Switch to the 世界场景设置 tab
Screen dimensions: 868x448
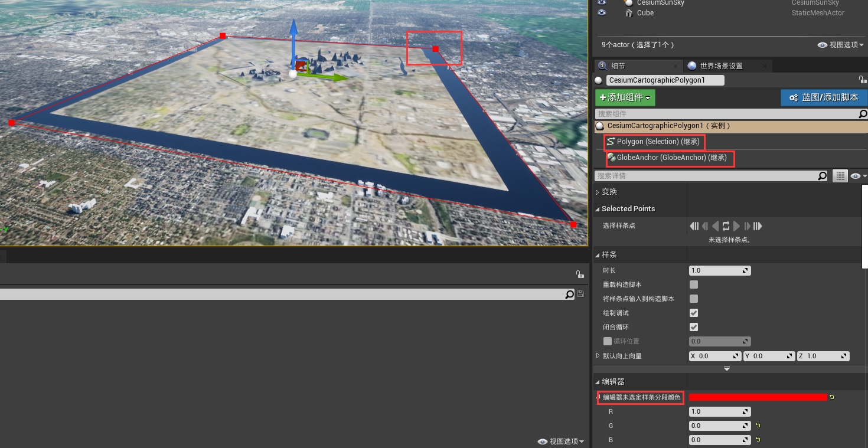point(722,66)
